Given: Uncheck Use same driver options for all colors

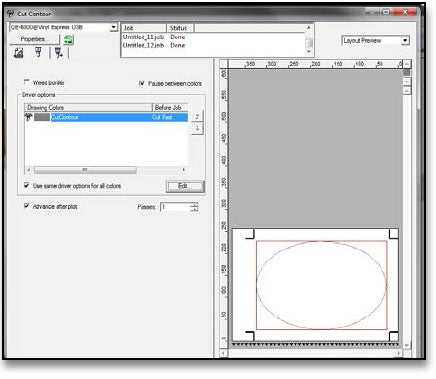Looking at the screenshot, I should pyautogui.click(x=26, y=185).
